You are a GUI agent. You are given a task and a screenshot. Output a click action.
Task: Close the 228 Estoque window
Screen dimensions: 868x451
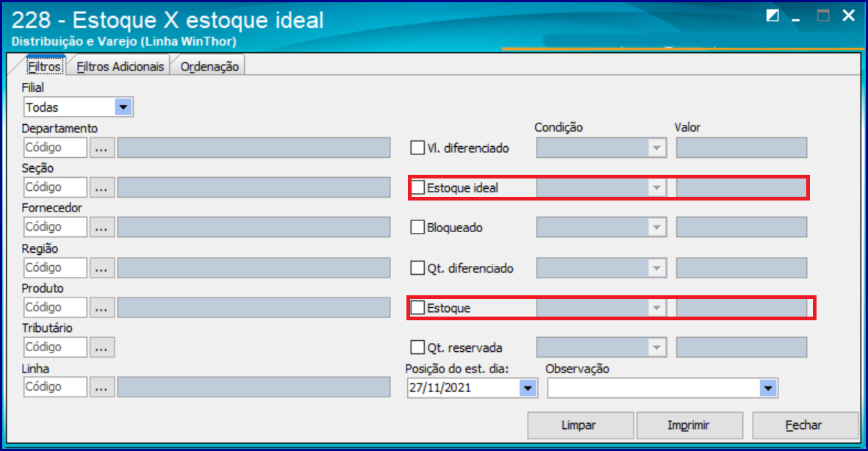(x=849, y=15)
